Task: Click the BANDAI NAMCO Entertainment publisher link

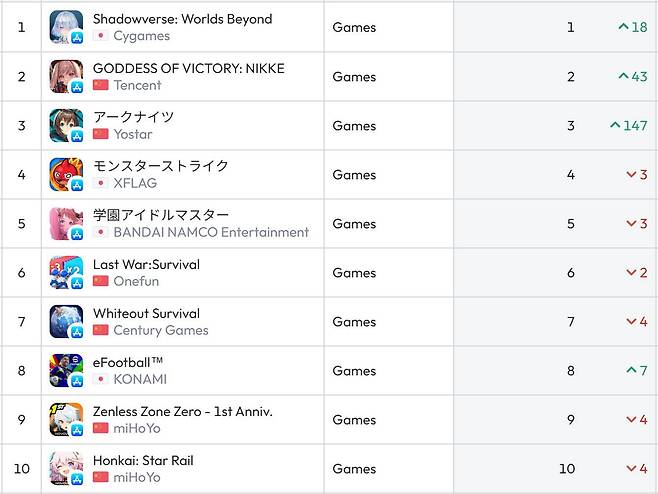Action: click(x=211, y=232)
